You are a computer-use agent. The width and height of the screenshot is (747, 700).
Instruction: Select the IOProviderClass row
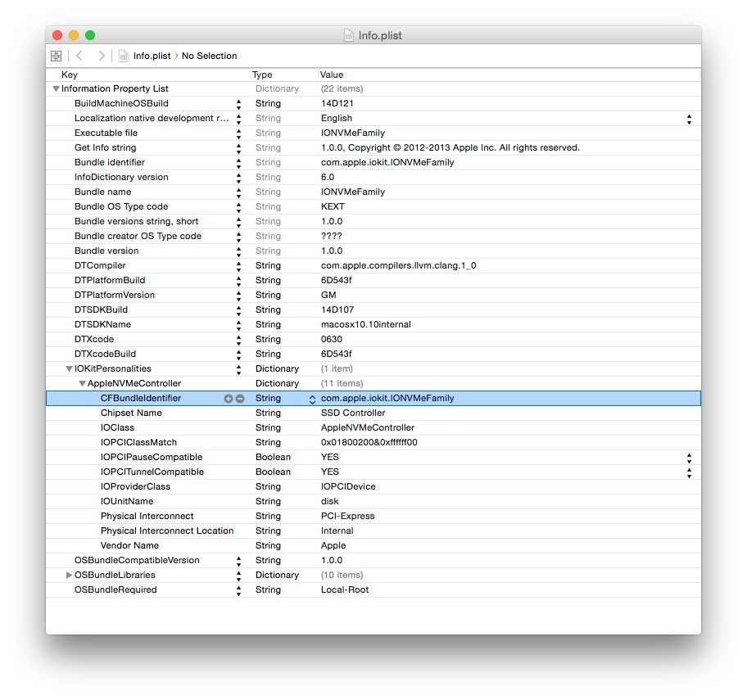[373, 486]
